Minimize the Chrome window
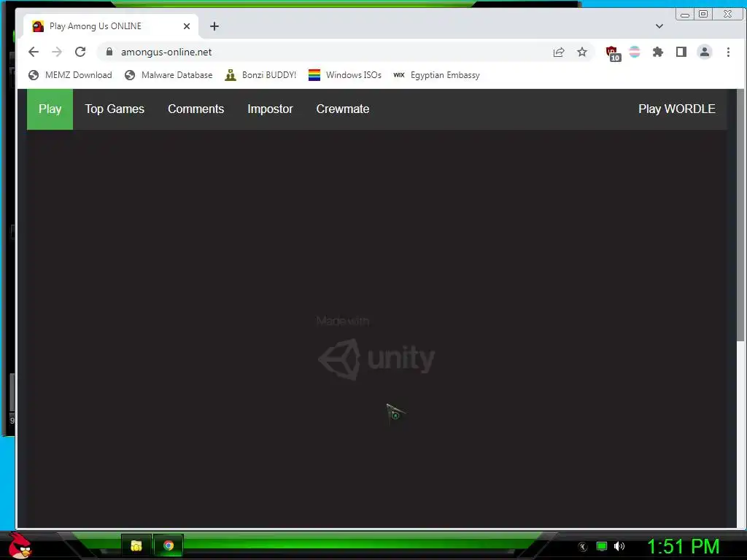Screen dimensions: 747x560 (x=685, y=15)
